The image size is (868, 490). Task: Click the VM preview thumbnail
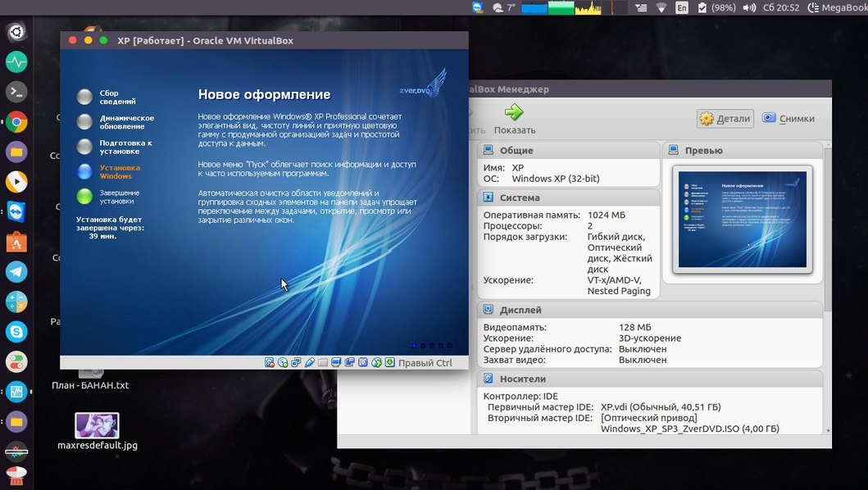click(743, 220)
